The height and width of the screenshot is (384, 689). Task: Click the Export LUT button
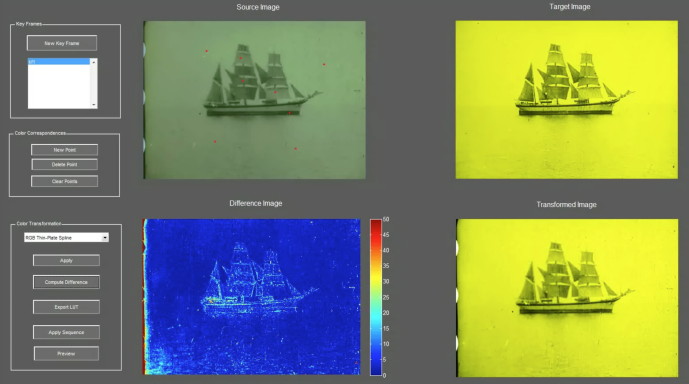pyautogui.click(x=66, y=307)
